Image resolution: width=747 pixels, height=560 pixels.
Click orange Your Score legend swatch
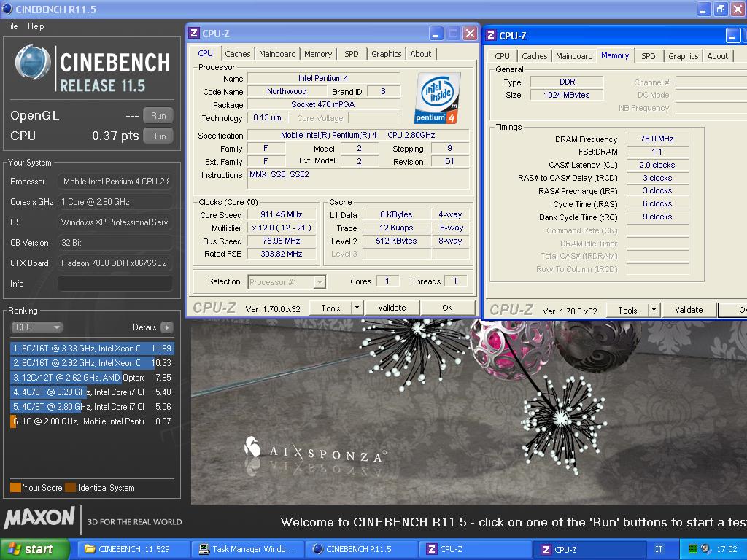[15, 488]
